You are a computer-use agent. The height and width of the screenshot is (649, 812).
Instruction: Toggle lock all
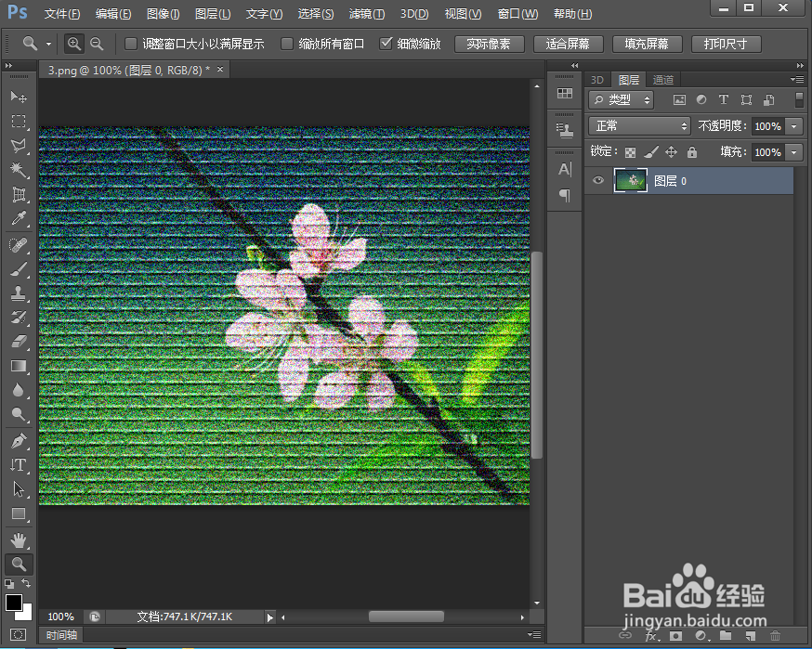[692, 151]
